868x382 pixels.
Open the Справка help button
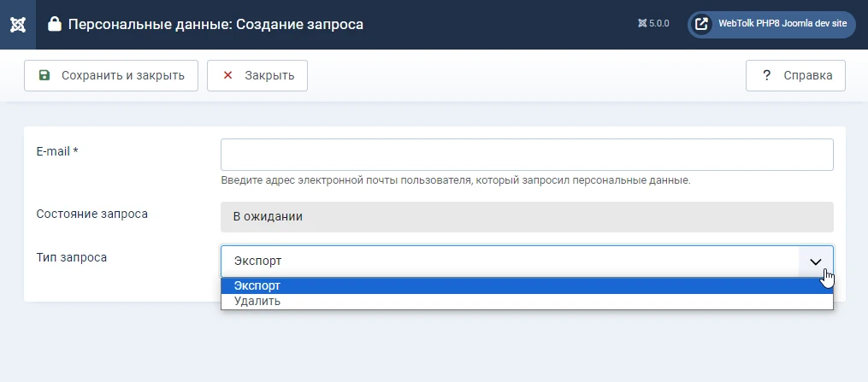pyautogui.click(x=795, y=75)
